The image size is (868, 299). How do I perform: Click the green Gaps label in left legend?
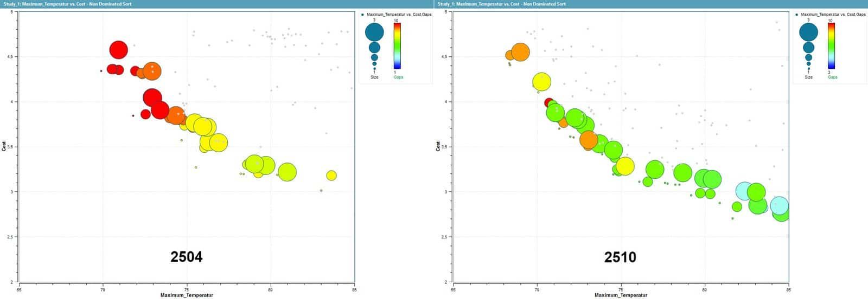click(x=398, y=77)
